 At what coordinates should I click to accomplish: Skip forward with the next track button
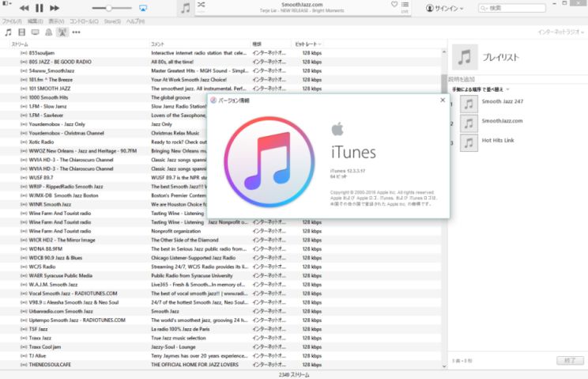(55, 8)
